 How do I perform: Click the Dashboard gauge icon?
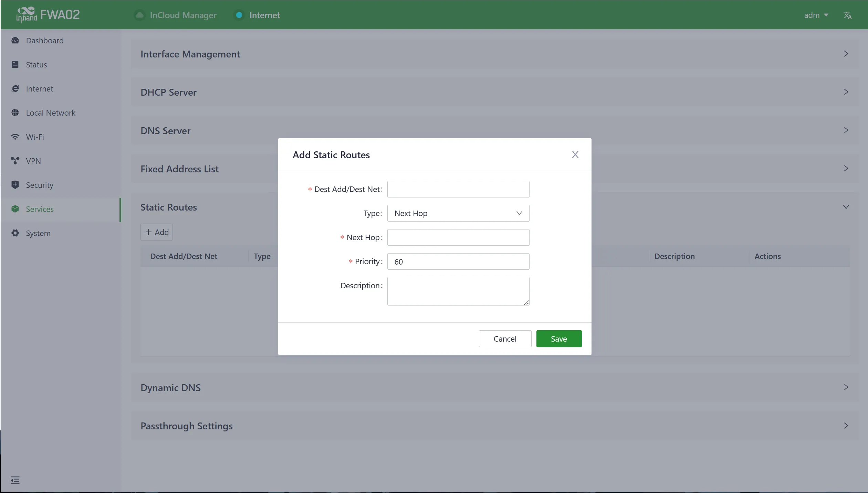[15, 41]
